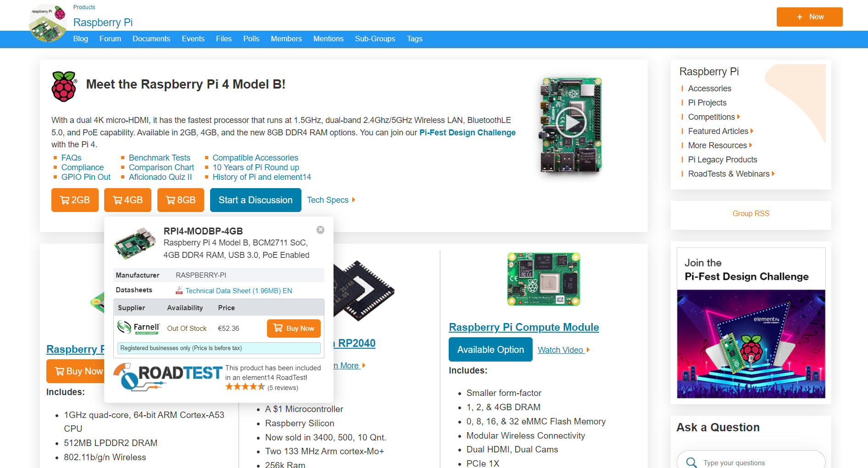Open Pi Legacy Products in the sidebar

(x=723, y=160)
